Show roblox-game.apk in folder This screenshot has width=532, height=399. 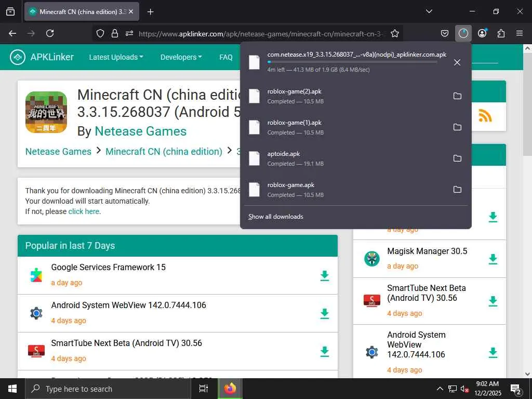457,190
